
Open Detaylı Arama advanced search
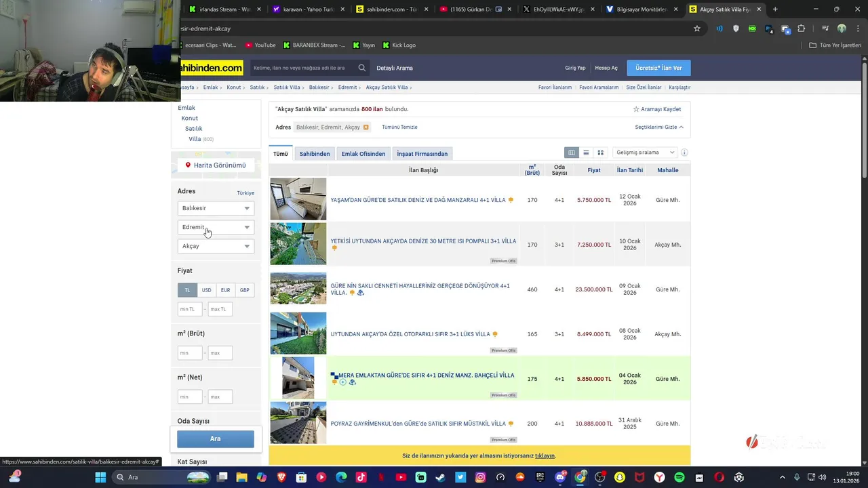pos(395,68)
